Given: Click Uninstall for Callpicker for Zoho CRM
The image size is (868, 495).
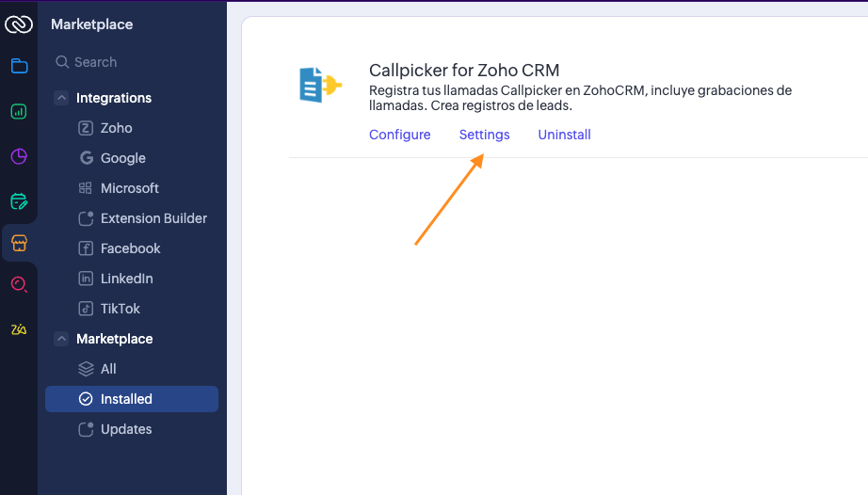Looking at the screenshot, I should coord(564,135).
